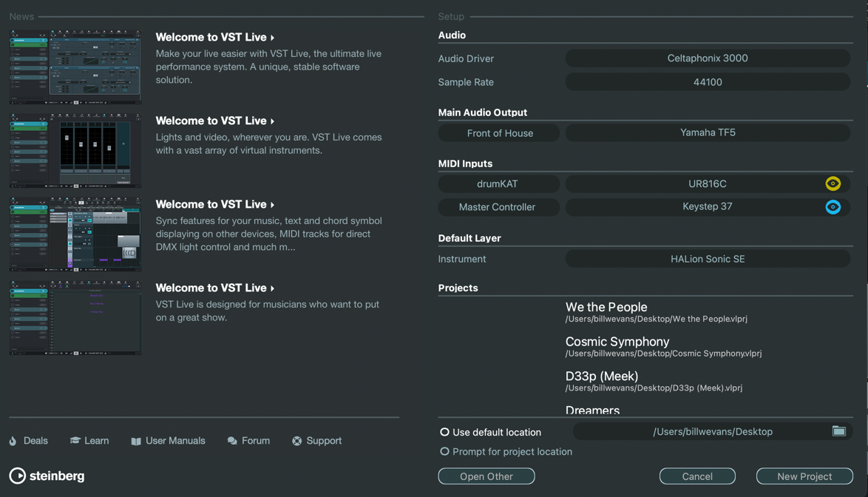
Task: Open the Forum chat bubble icon
Action: pos(232,442)
